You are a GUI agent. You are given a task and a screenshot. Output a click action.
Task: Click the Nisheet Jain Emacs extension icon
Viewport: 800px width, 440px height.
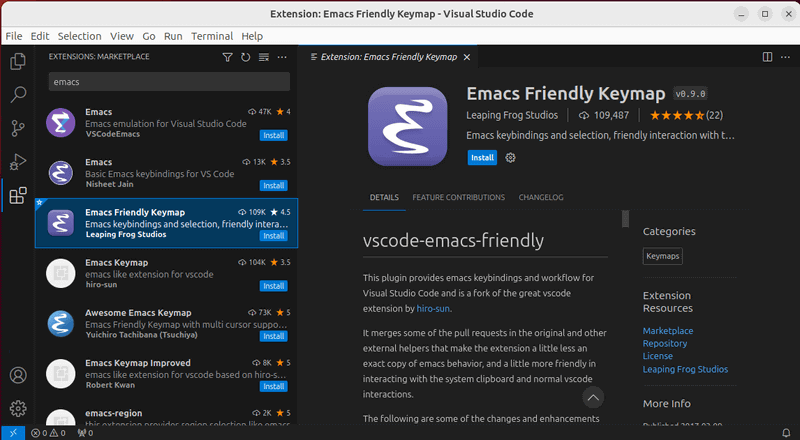[x=61, y=173]
